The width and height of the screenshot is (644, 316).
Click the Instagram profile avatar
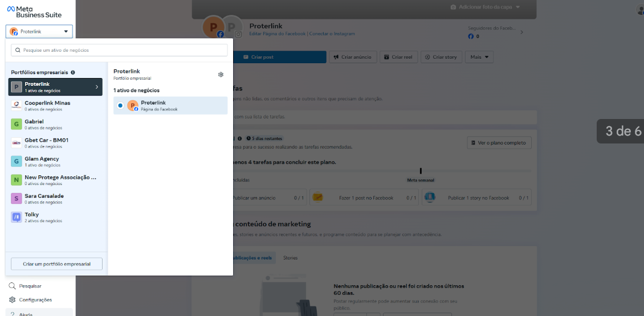tap(233, 26)
